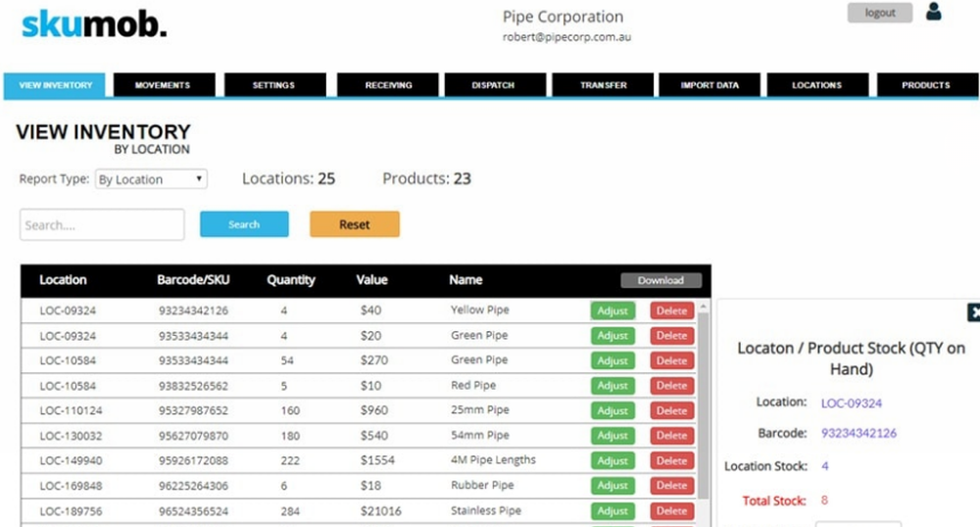Sort by Location column header
The height and width of the screenshot is (527, 980).
63,280
